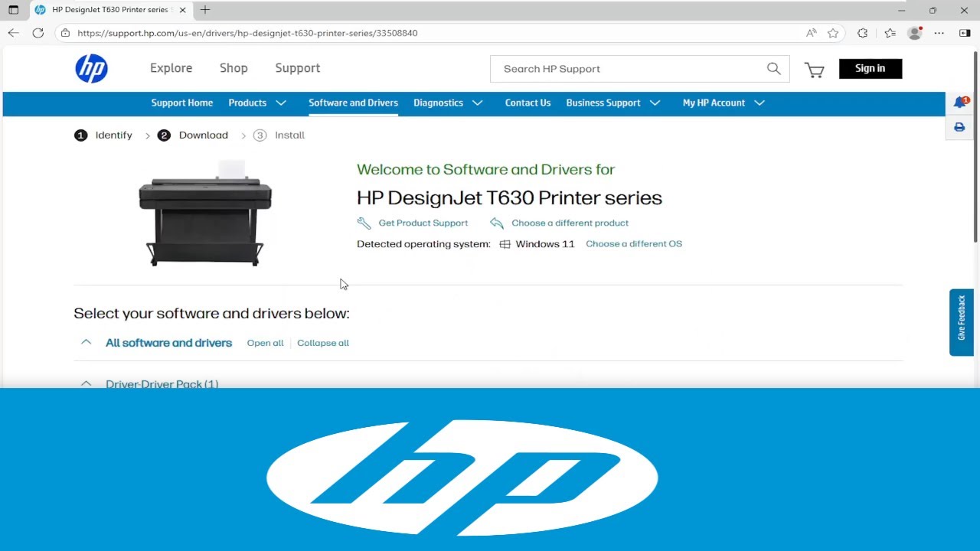Click Choose a different product link

(x=570, y=223)
